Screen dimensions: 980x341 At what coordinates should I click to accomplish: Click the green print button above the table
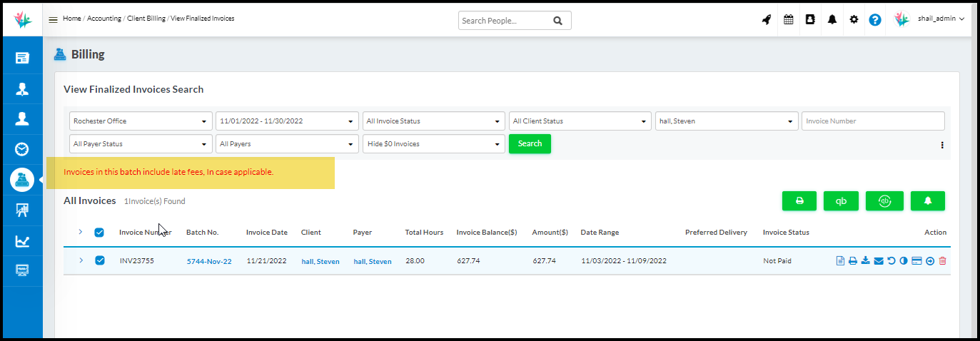click(801, 201)
